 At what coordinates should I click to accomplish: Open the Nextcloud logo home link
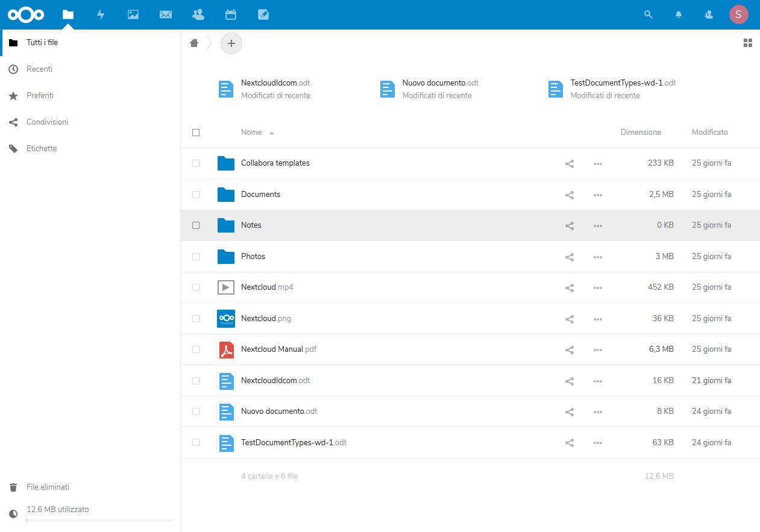pyautogui.click(x=27, y=14)
